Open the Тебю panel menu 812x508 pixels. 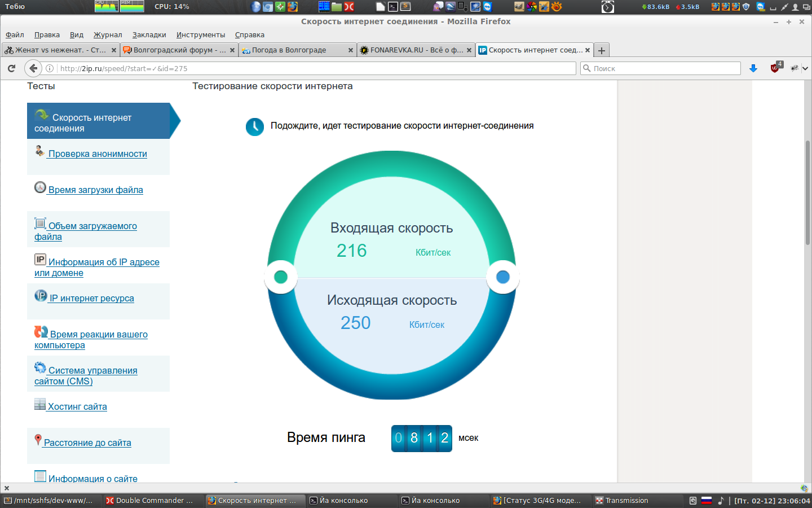[15, 7]
